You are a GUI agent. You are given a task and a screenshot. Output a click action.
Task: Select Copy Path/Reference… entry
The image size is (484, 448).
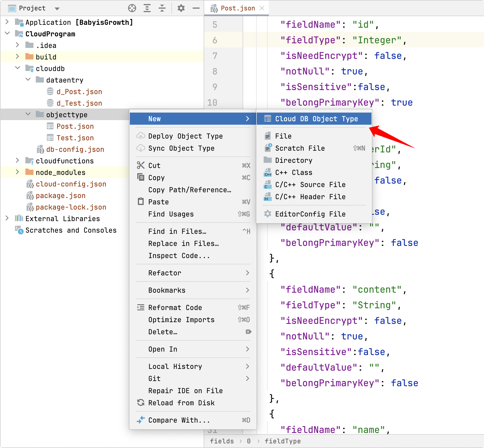tap(193, 190)
